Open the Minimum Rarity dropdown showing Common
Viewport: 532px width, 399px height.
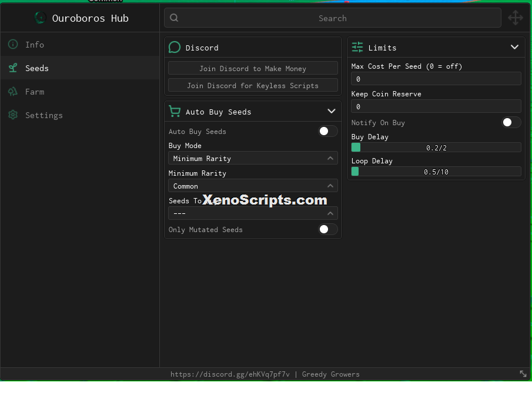pyautogui.click(x=253, y=186)
